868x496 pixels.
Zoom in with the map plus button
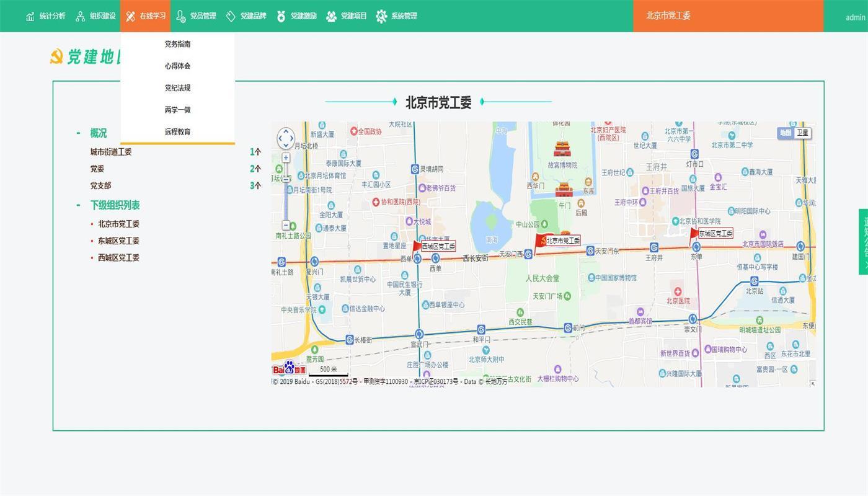pyautogui.click(x=286, y=157)
